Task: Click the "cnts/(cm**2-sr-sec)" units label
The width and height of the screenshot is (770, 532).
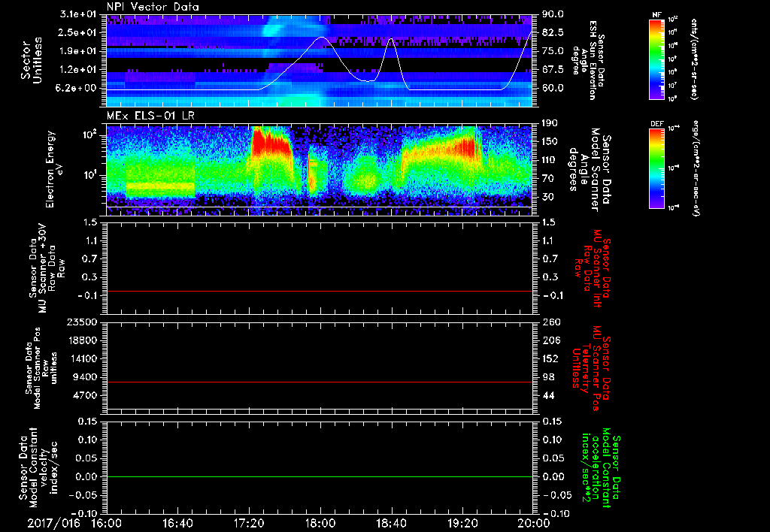Action: coord(694,59)
